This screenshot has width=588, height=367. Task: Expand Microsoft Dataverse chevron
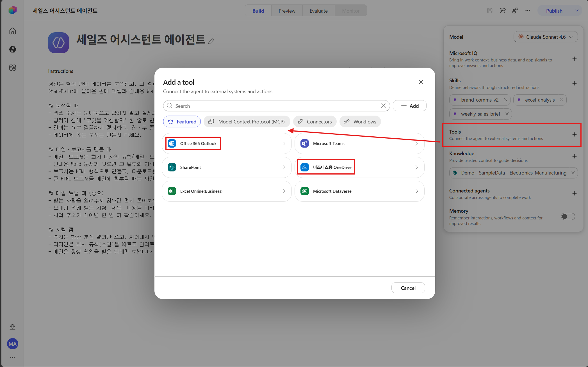tap(417, 191)
